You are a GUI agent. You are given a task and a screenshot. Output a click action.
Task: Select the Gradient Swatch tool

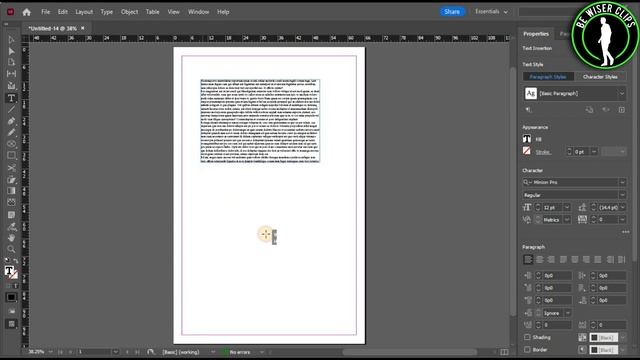pos(11,191)
